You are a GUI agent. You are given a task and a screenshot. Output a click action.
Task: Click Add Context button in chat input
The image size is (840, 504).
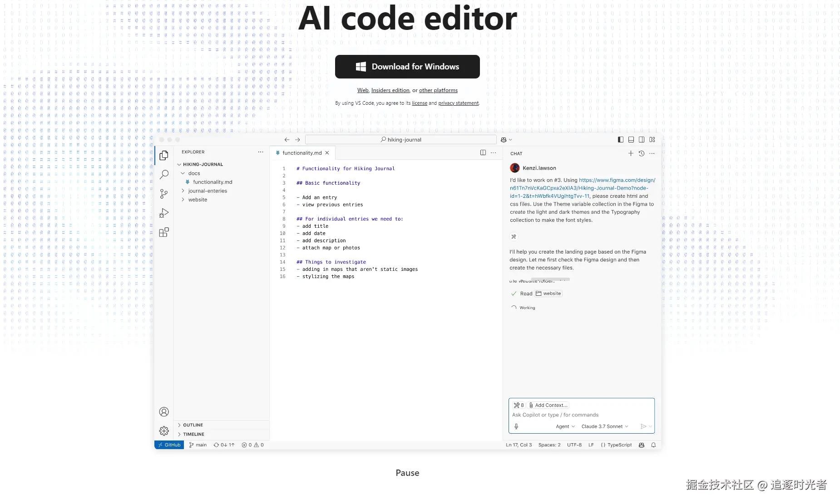click(x=548, y=405)
